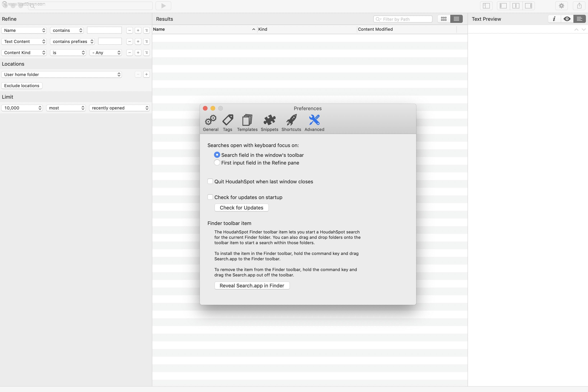Click the Name criterion value field
This screenshot has height=392, width=588.
104,30
